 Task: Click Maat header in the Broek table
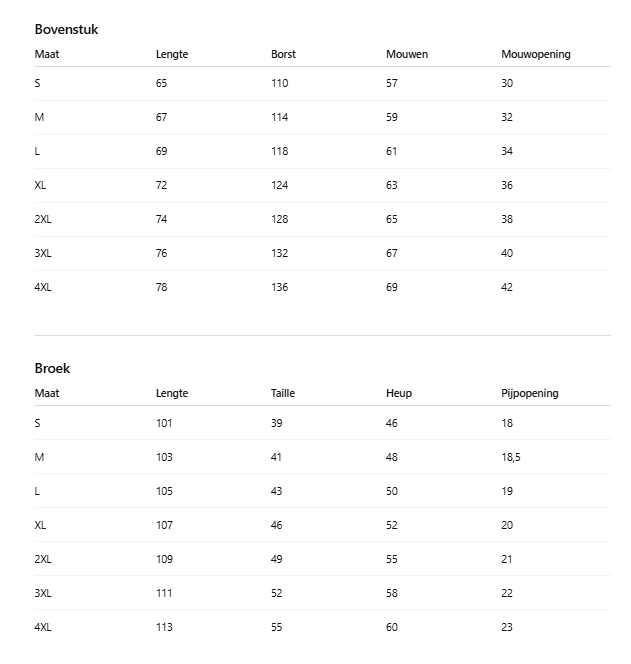point(46,393)
